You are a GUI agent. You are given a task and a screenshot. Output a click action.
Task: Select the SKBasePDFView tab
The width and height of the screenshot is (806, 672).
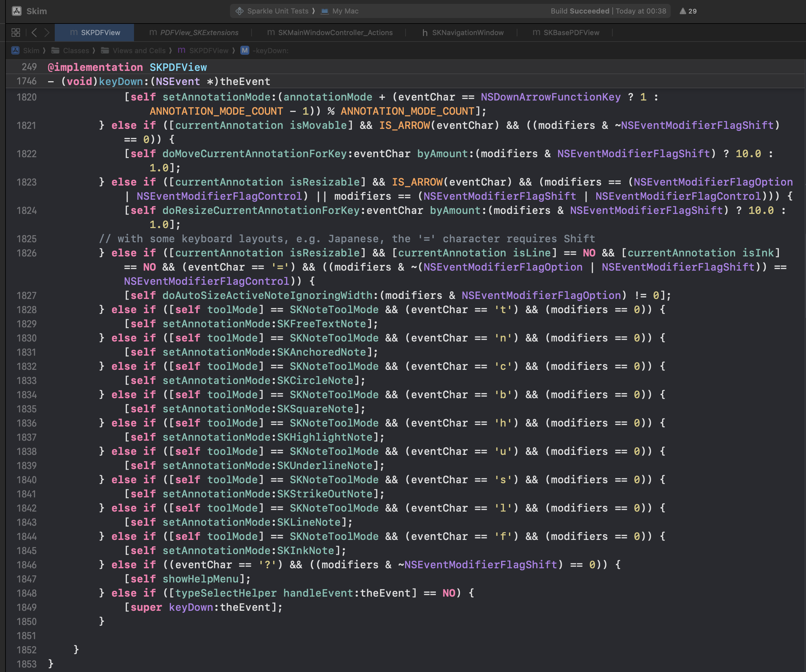point(571,33)
